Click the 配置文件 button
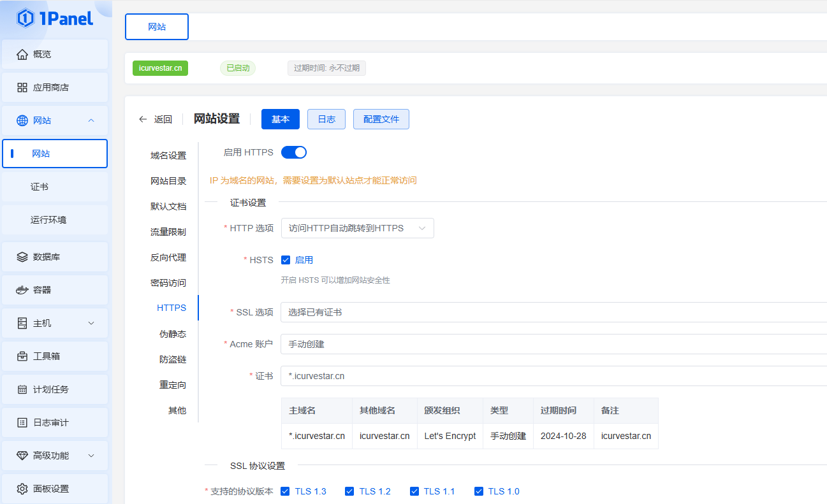The height and width of the screenshot is (504, 827). pos(381,119)
